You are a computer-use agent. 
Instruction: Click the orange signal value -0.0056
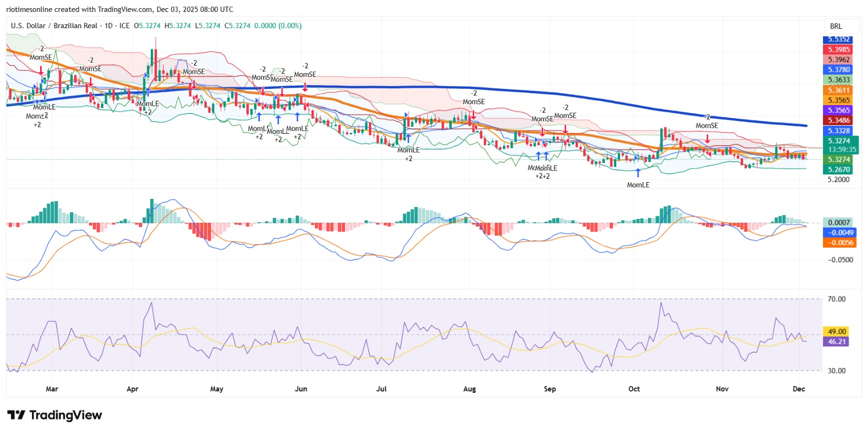[x=840, y=243]
